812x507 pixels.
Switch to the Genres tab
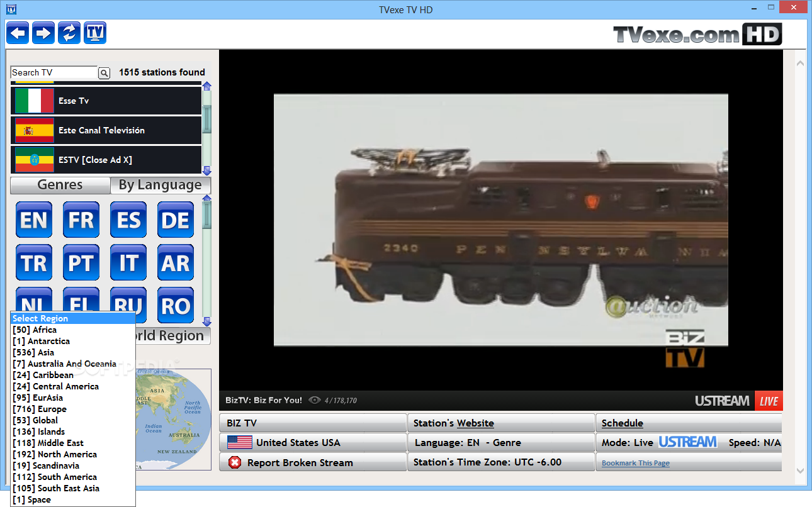point(60,185)
